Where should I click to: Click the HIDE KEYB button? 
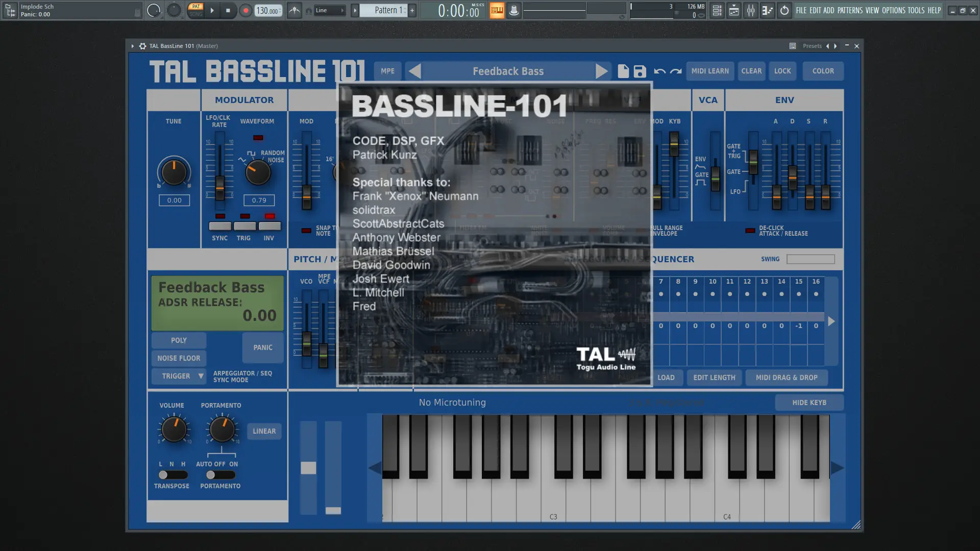809,403
